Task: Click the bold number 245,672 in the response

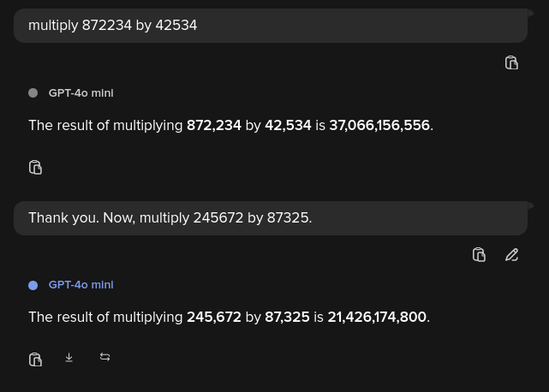Action: tap(214, 318)
